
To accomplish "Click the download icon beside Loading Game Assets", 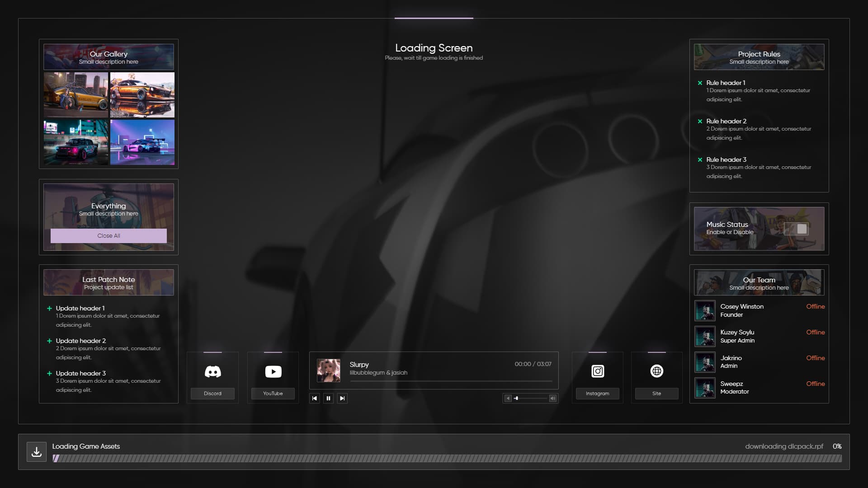I will pyautogui.click(x=37, y=451).
